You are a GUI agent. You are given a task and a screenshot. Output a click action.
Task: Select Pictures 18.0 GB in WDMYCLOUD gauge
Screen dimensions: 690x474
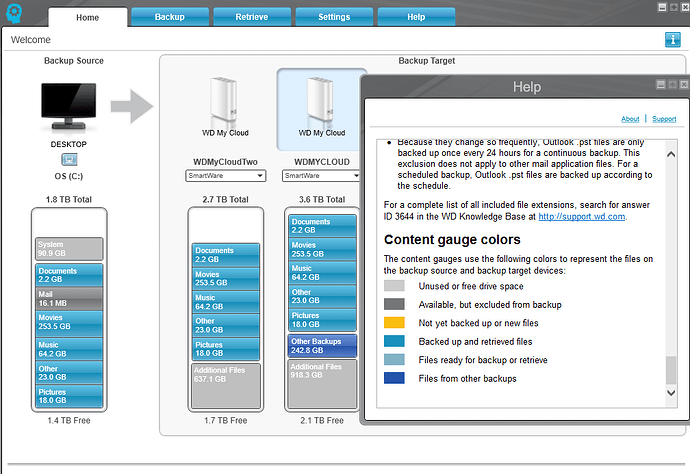click(323, 320)
